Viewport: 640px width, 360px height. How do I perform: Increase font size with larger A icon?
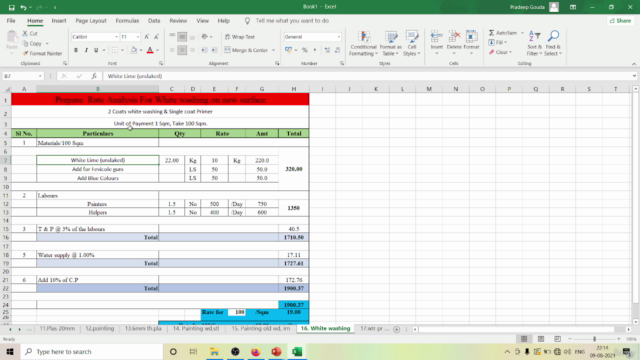[x=147, y=37]
